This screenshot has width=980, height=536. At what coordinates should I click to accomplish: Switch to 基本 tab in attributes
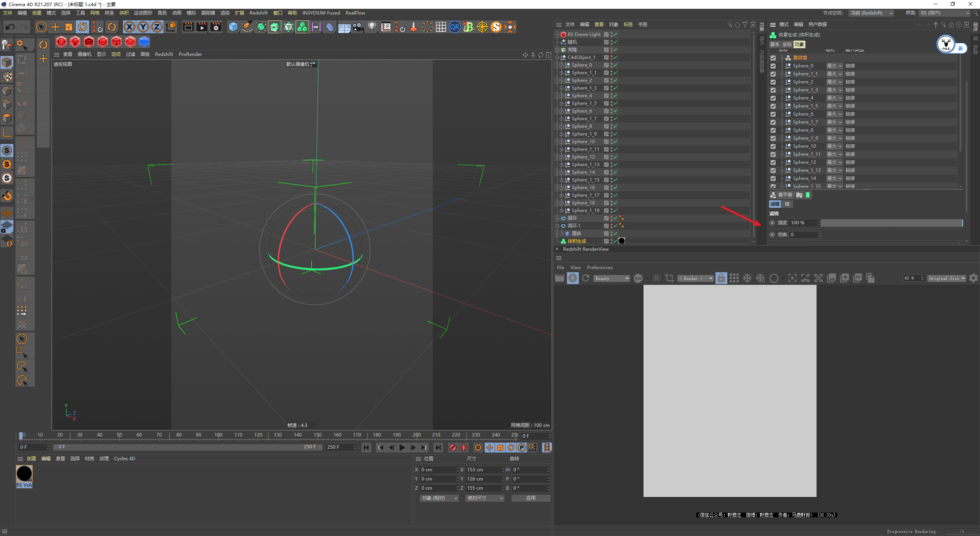775,44
